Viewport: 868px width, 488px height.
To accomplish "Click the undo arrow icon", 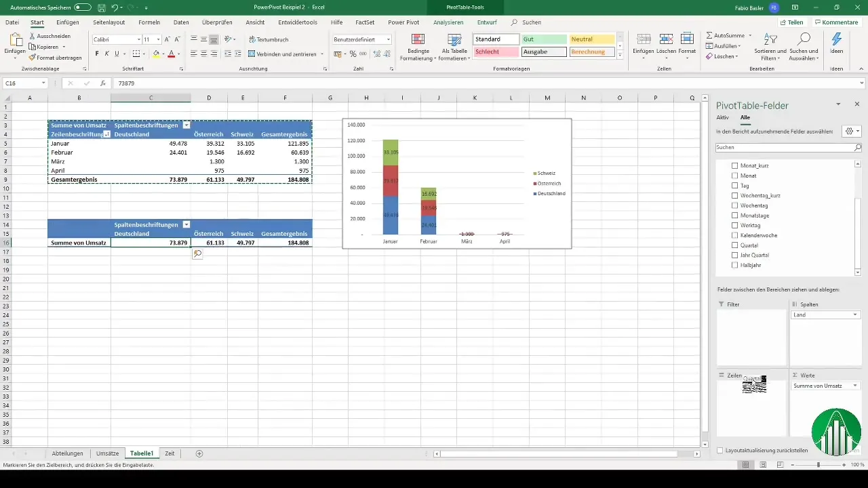I will (x=115, y=7).
